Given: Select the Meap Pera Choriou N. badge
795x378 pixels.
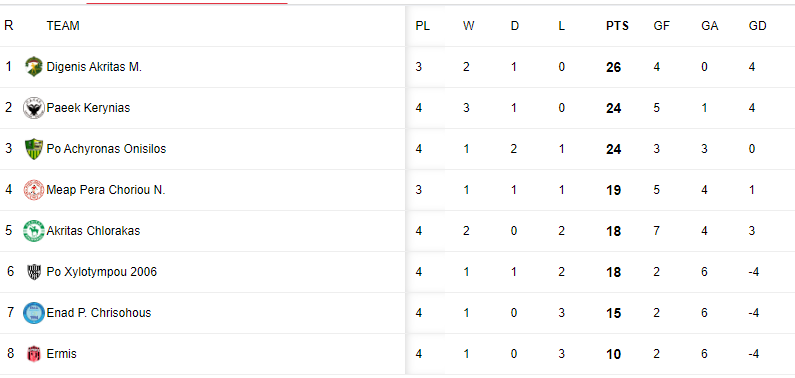Looking at the screenshot, I should pos(34,190).
